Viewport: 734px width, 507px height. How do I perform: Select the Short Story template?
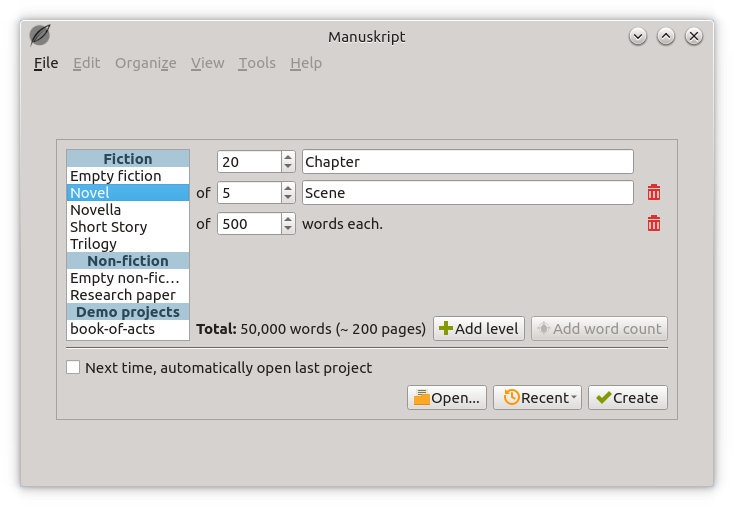pos(128,227)
